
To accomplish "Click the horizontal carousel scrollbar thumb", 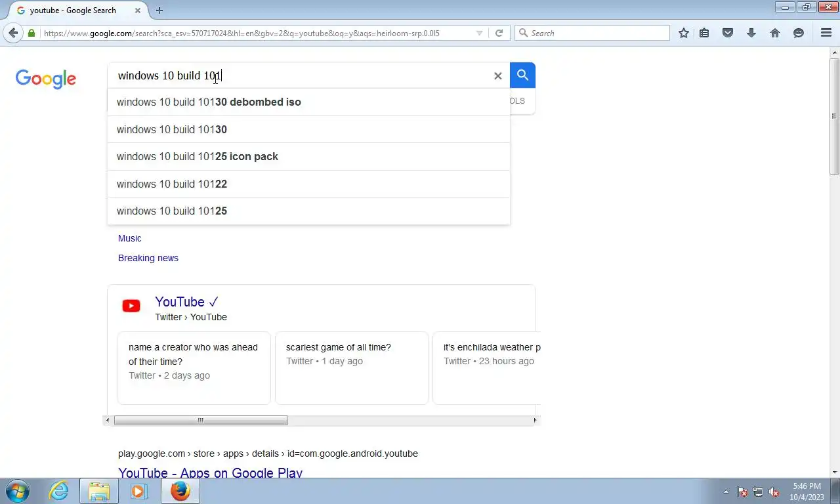I will [201, 420].
